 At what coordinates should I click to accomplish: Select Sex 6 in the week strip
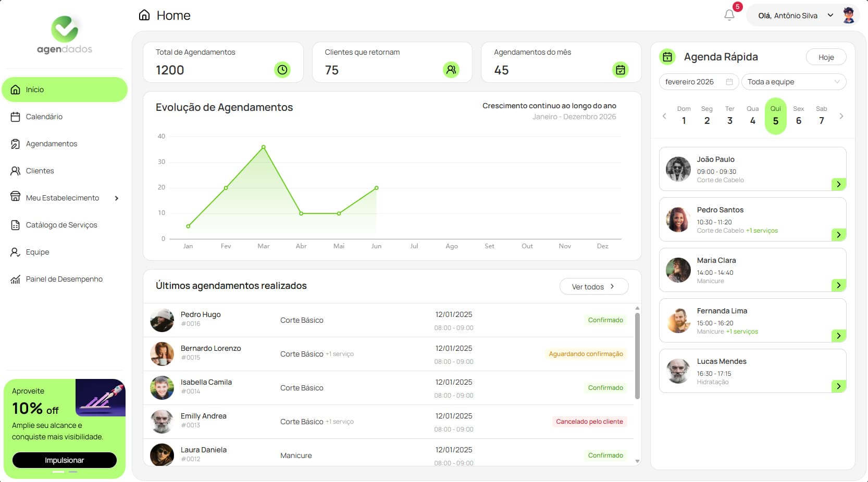pyautogui.click(x=798, y=116)
